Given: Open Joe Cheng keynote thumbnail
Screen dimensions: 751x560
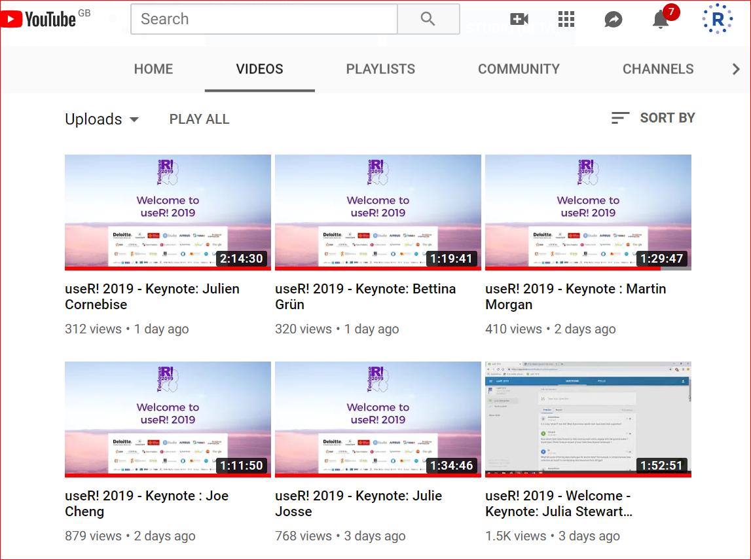Looking at the screenshot, I should pyautogui.click(x=168, y=419).
